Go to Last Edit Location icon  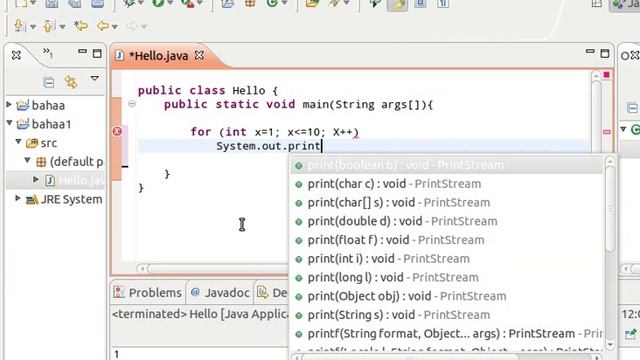[81, 26]
